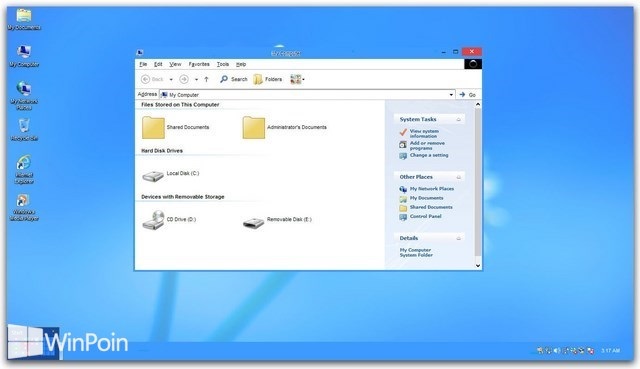Open the View menu
The width and height of the screenshot is (640, 369).
click(175, 64)
